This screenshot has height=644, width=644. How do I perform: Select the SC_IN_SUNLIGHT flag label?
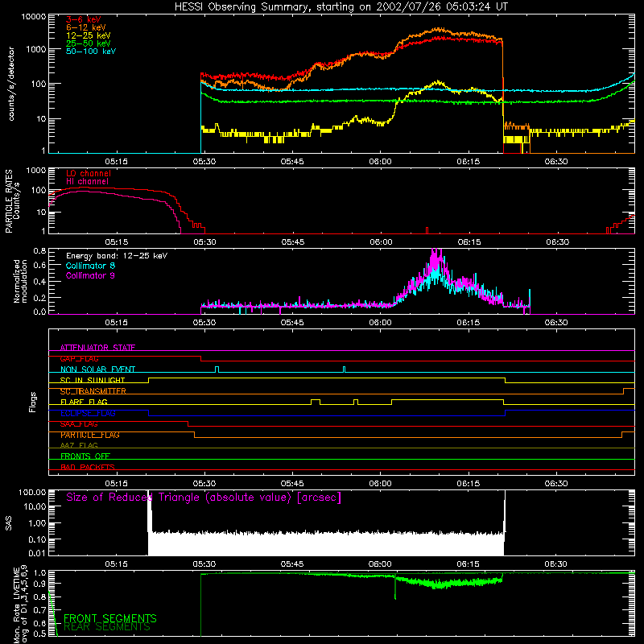click(93, 380)
